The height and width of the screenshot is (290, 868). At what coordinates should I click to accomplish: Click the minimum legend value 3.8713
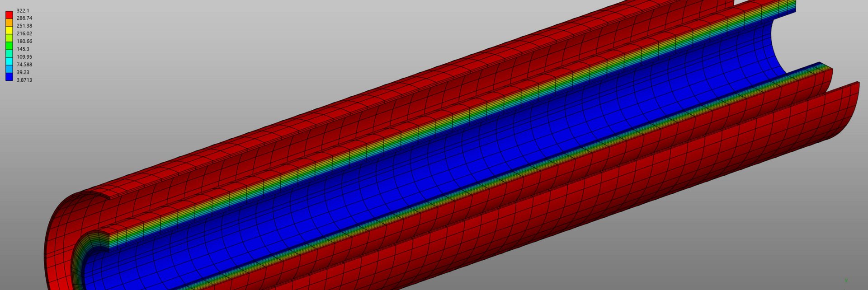click(x=24, y=80)
